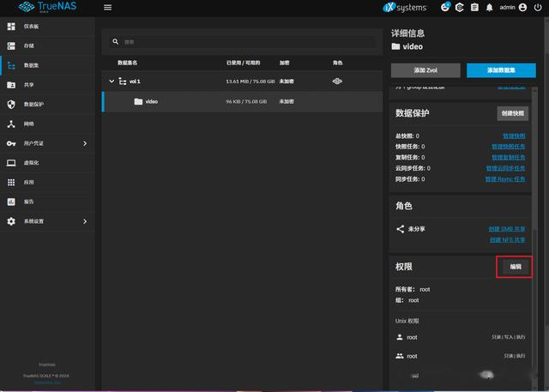Click the 数据集名 column header

pyautogui.click(x=128, y=63)
